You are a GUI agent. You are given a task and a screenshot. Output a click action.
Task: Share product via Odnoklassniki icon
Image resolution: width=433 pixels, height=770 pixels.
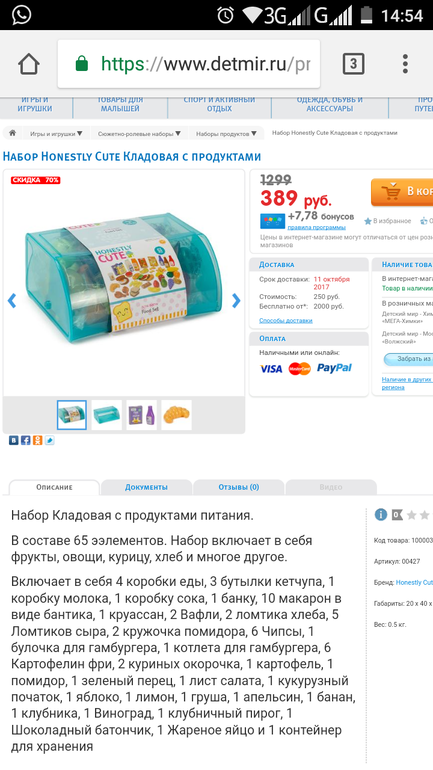(38, 440)
